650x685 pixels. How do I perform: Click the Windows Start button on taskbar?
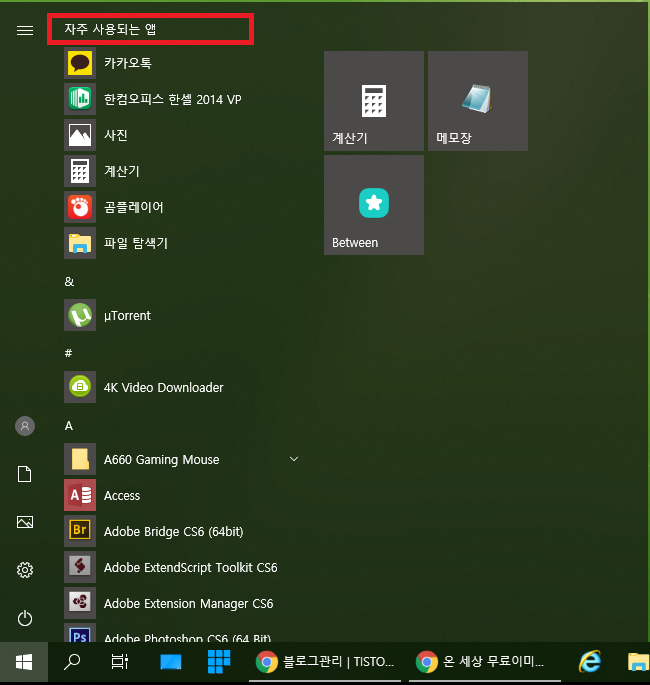(x=24, y=662)
